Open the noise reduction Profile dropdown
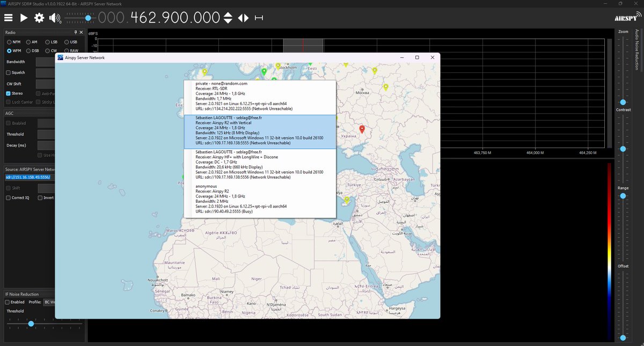The height and width of the screenshot is (346, 644). pyautogui.click(x=49, y=302)
